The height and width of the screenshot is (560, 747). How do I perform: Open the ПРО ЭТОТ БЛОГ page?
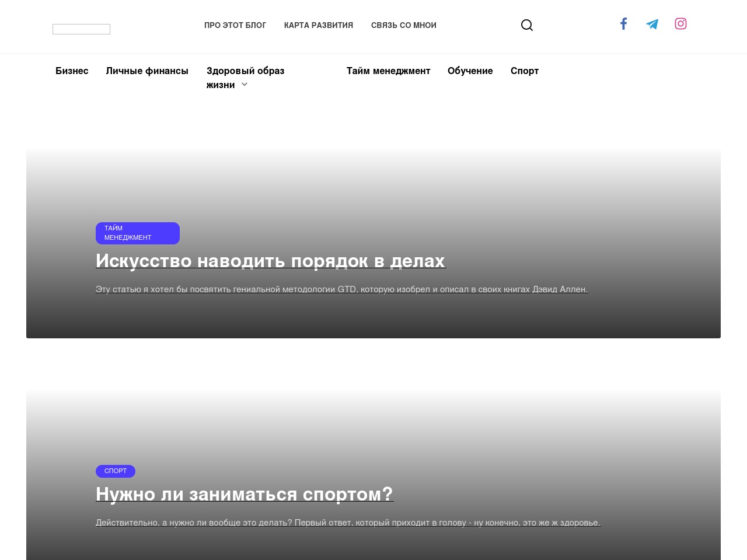coord(235,25)
